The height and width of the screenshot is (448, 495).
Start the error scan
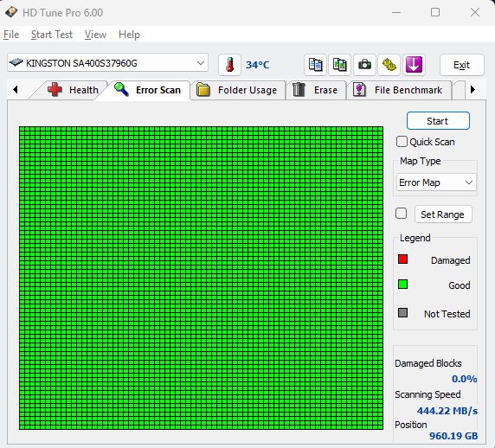438,121
